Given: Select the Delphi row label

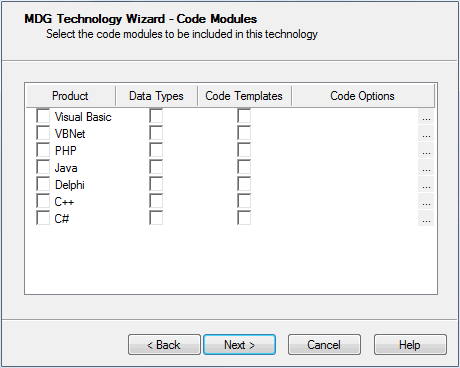Looking at the screenshot, I should tap(70, 185).
